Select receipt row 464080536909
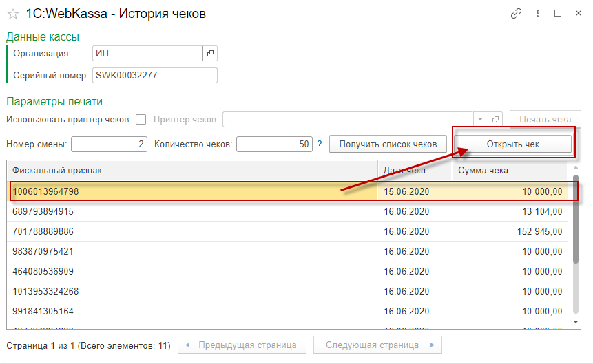Image resolution: width=593 pixels, height=364 pixels. 287,271
